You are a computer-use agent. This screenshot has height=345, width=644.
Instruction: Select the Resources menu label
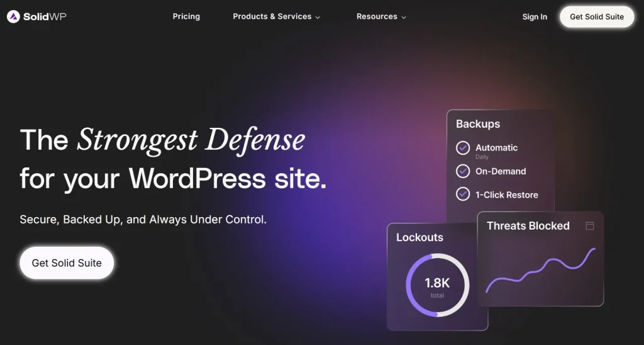[x=376, y=16]
